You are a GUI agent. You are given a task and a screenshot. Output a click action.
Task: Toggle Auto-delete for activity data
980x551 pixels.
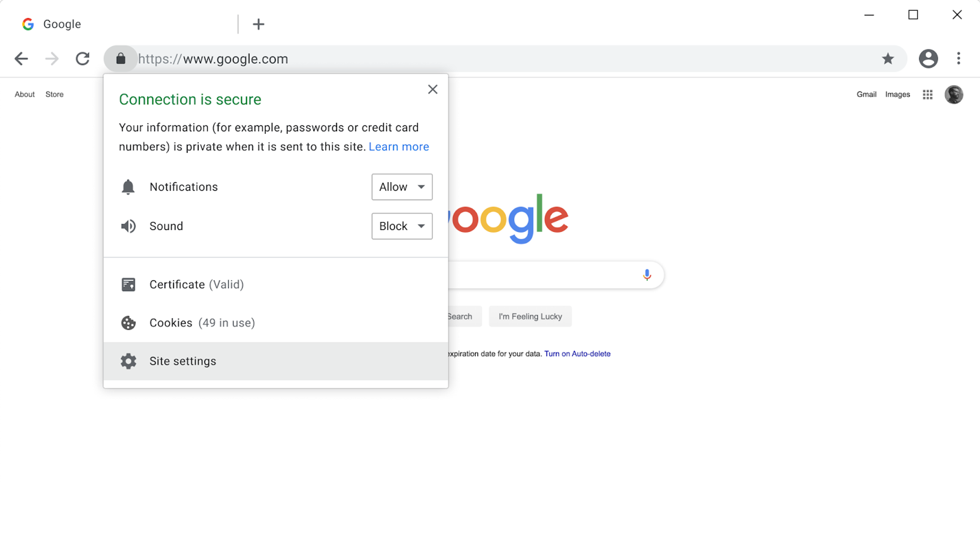tap(578, 353)
